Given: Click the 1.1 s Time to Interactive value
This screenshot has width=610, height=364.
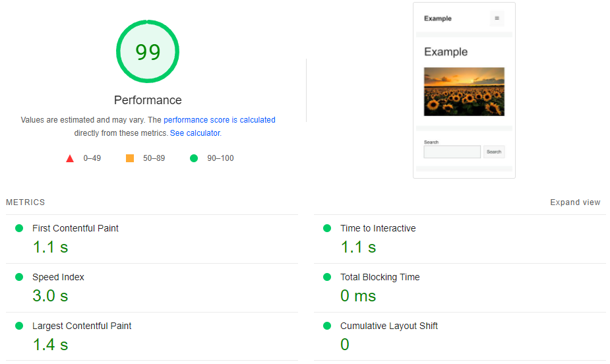Looking at the screenshot, I should [358, 247].
